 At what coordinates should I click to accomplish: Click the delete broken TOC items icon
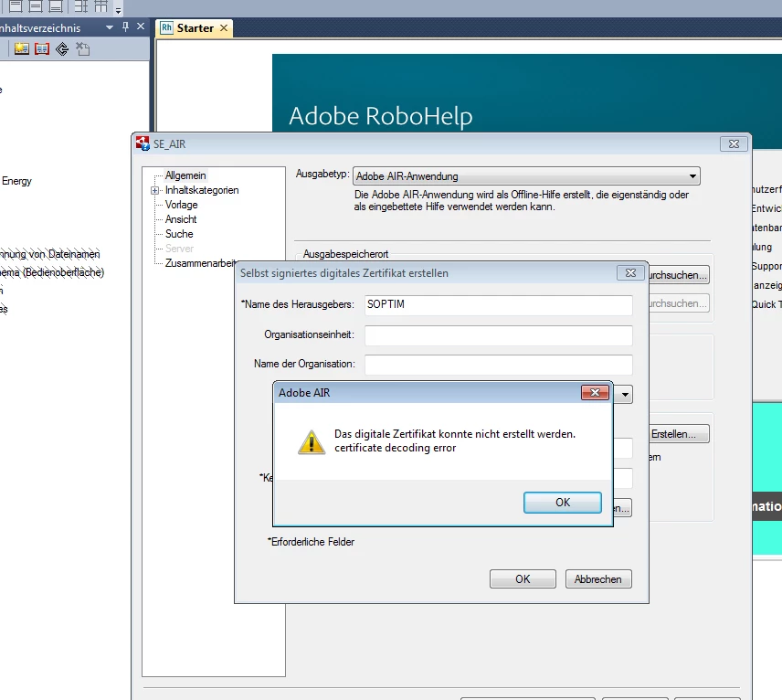(x=82, y=49)
